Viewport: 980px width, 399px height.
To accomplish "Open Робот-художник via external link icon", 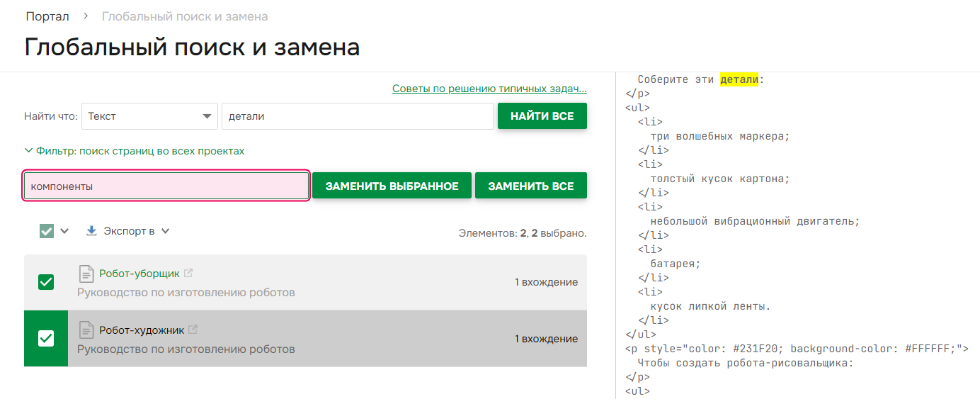I will [x=193, y=330].
